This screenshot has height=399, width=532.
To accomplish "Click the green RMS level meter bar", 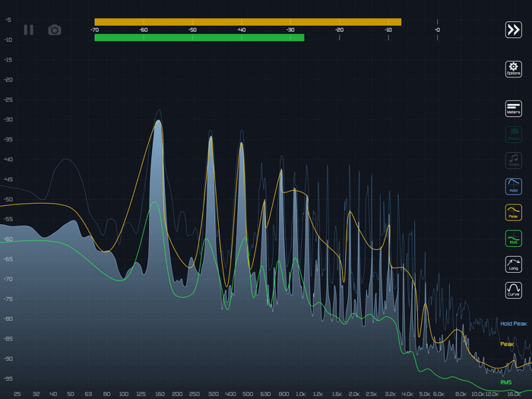I will [199, 37].
